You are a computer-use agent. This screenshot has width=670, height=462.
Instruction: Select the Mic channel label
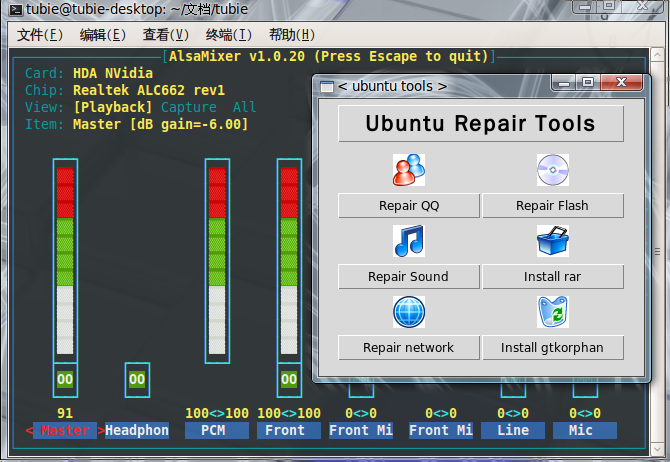585,430
